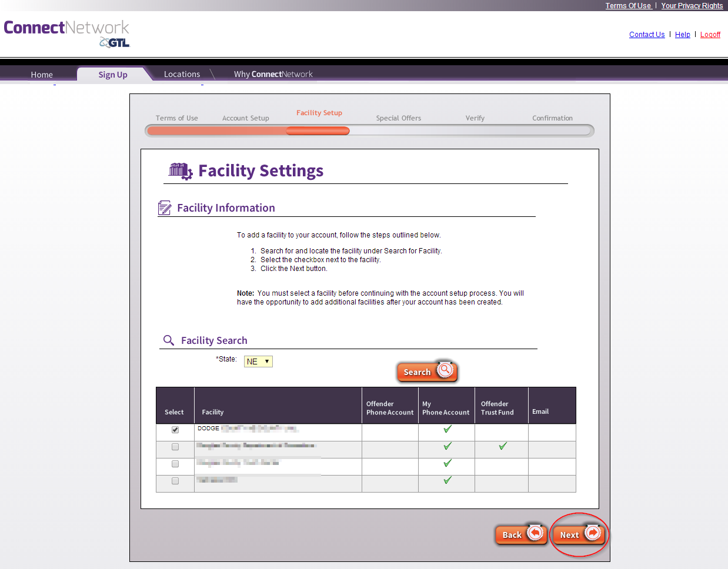Click the signup progress bar
Screen dimensions: 728x569
pos(369,130)
